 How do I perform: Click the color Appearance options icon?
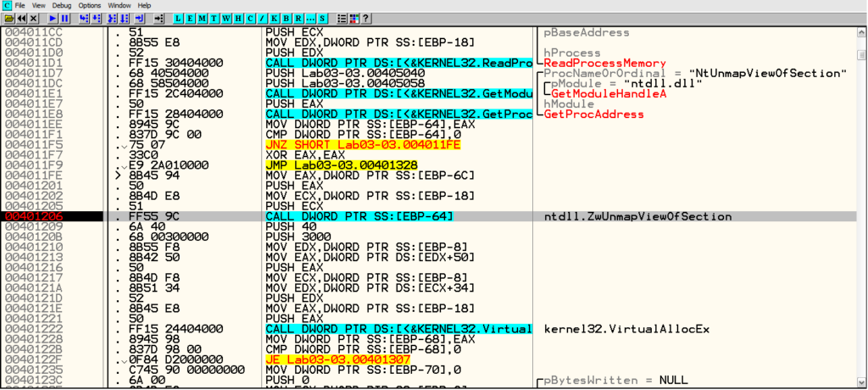(x=353, y=18)
